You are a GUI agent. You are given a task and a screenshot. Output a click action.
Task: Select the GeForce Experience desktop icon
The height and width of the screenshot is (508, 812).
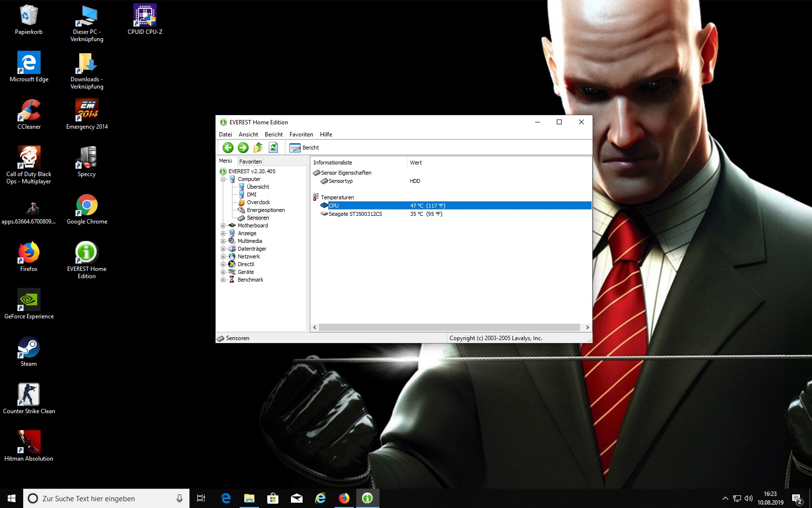pos(29,304)
